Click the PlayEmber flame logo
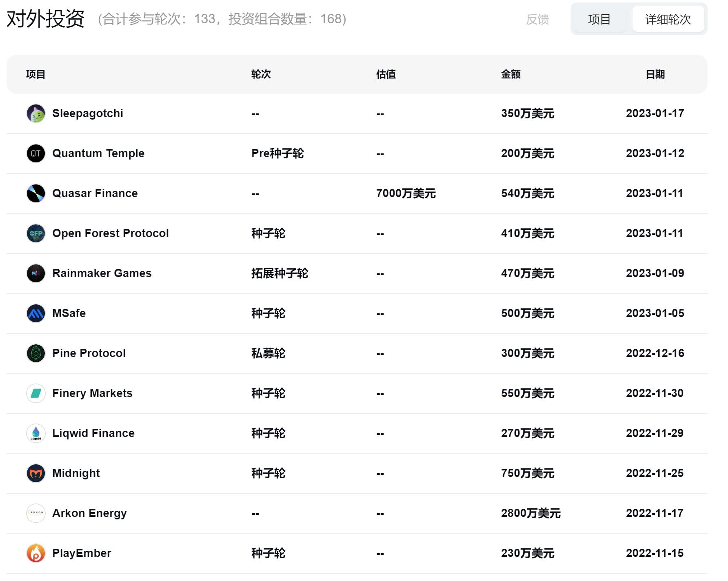Viewport: 728px width, 581px height. click(36, 553)
